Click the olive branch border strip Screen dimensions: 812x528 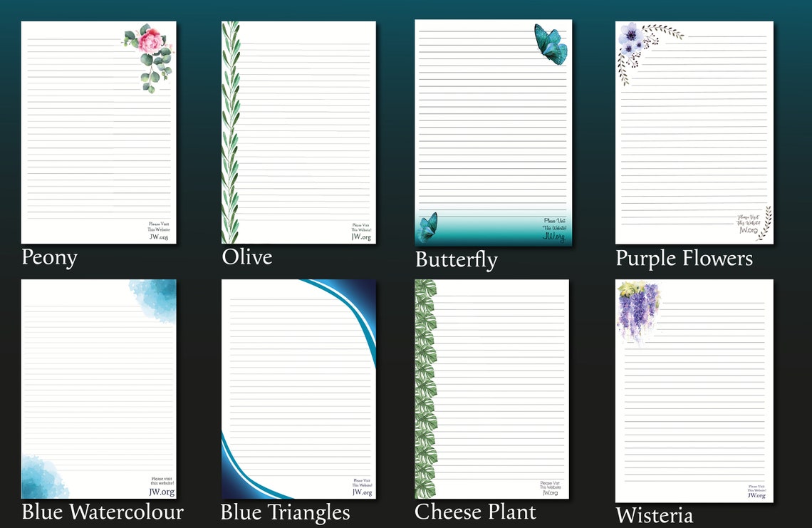click(231, 132)
